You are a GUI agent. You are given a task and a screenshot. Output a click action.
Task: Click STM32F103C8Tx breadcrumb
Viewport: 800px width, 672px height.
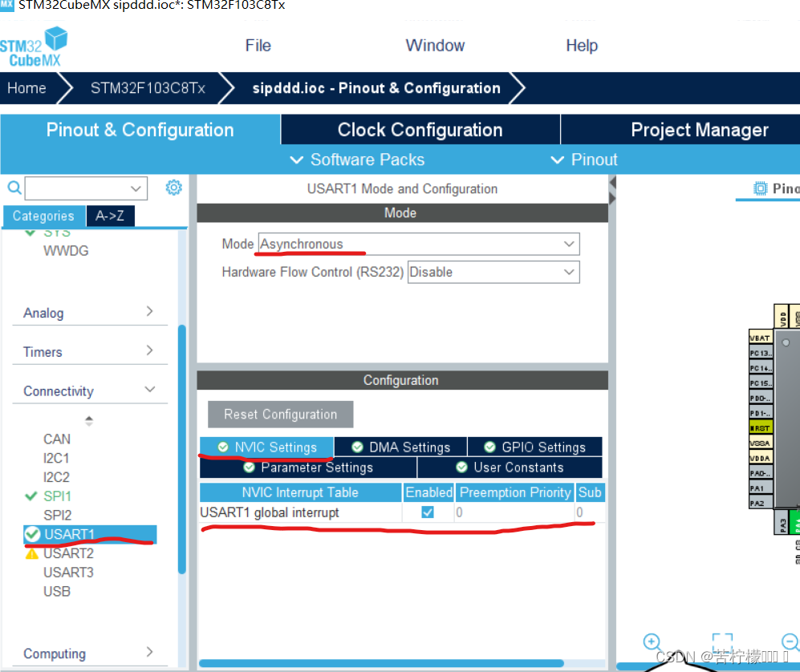point(148,88)
